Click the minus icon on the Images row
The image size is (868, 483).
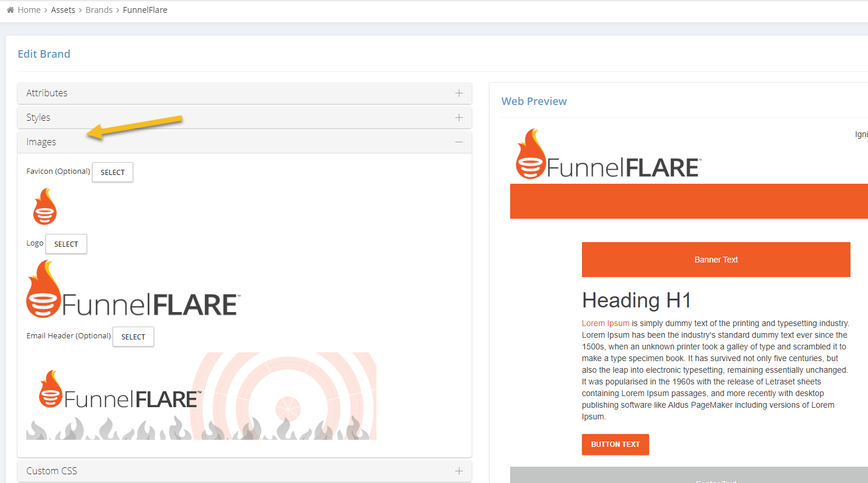pyautogui.click(x=459, y=142)
